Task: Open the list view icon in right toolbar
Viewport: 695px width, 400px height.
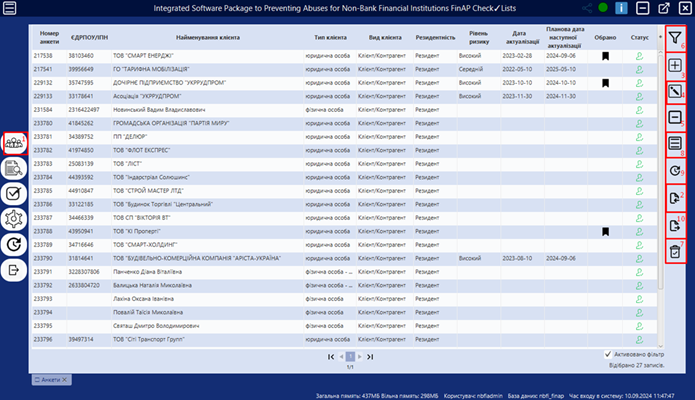Action: 675,144
